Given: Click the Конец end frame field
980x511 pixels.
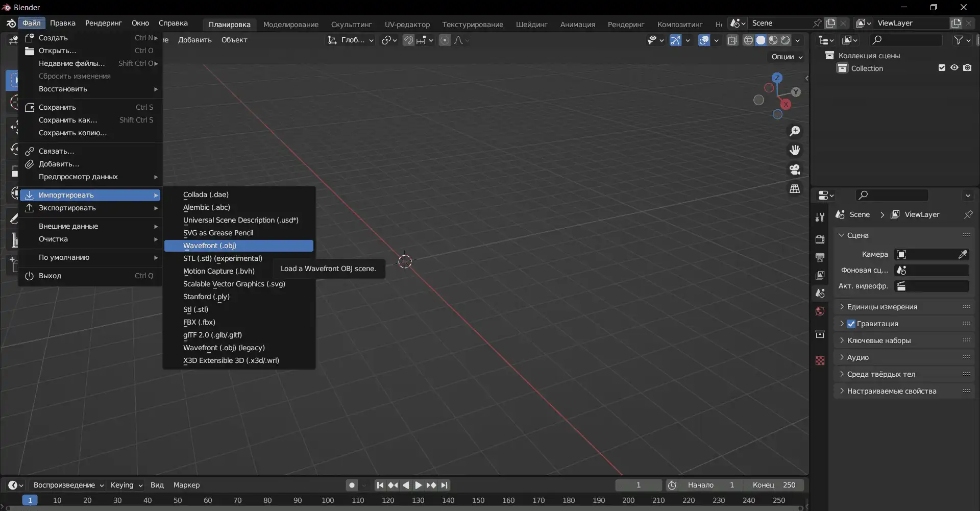Looking at the screenshot, I should click(774, 485).
